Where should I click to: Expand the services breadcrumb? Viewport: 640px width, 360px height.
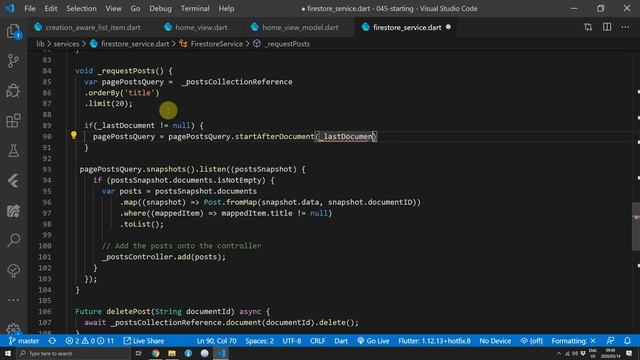click(67, 44)
